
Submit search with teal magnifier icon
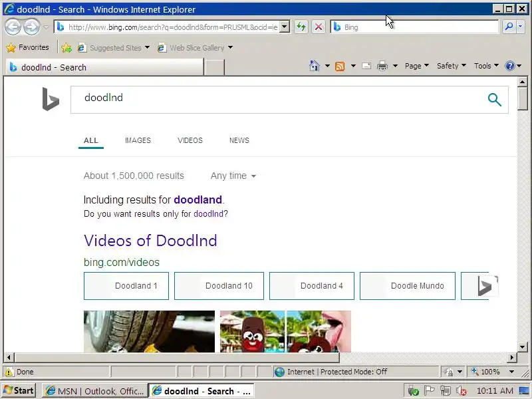pos(494,100)
